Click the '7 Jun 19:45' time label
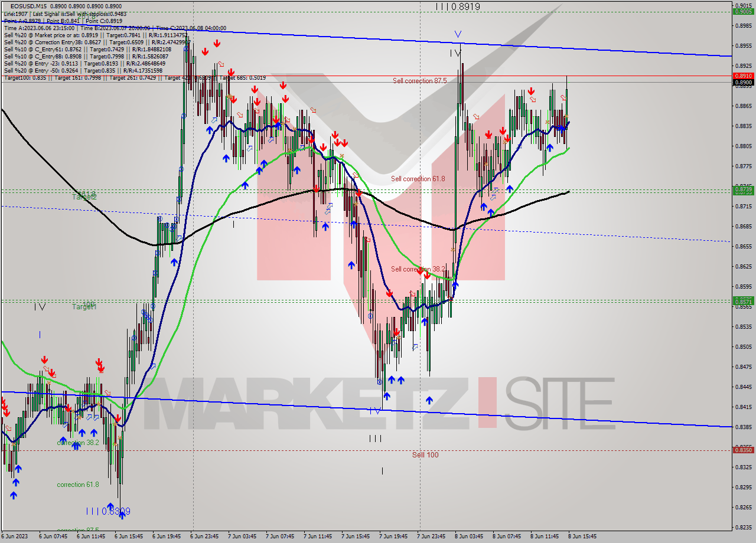The width and height of the screenshot is (756, 543). 393,537
